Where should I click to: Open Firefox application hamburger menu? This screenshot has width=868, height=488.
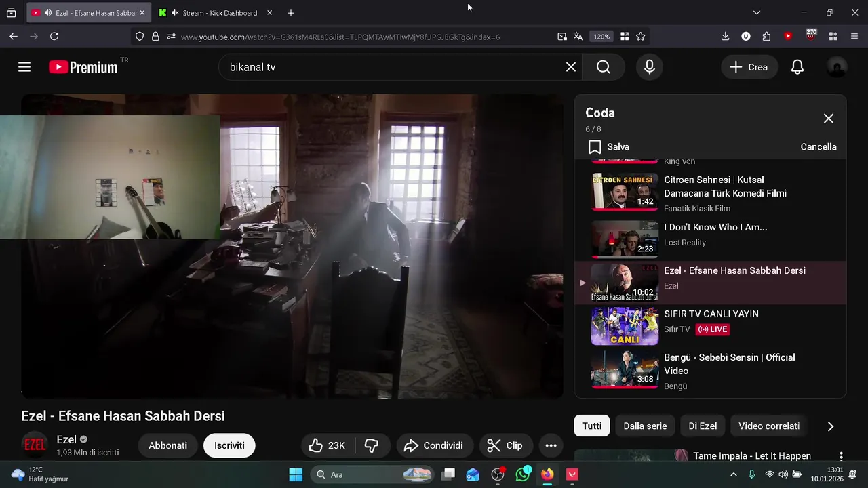[x=854, y=37]
